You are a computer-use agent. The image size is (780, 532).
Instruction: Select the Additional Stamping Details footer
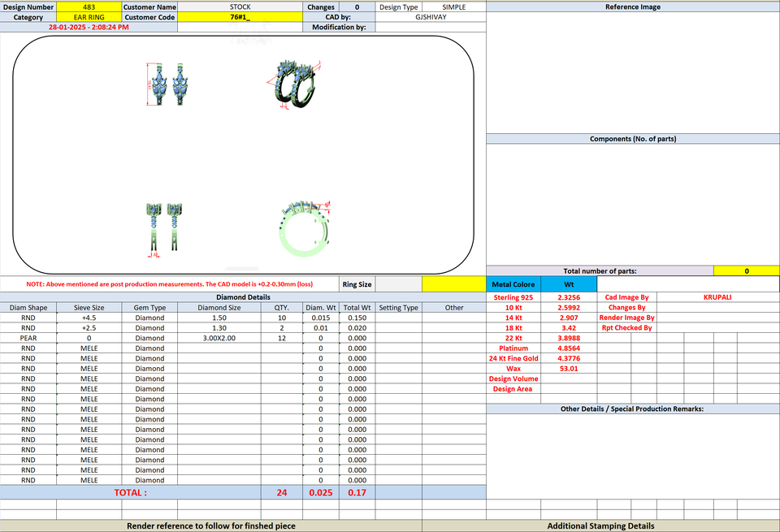click(601, 526)
